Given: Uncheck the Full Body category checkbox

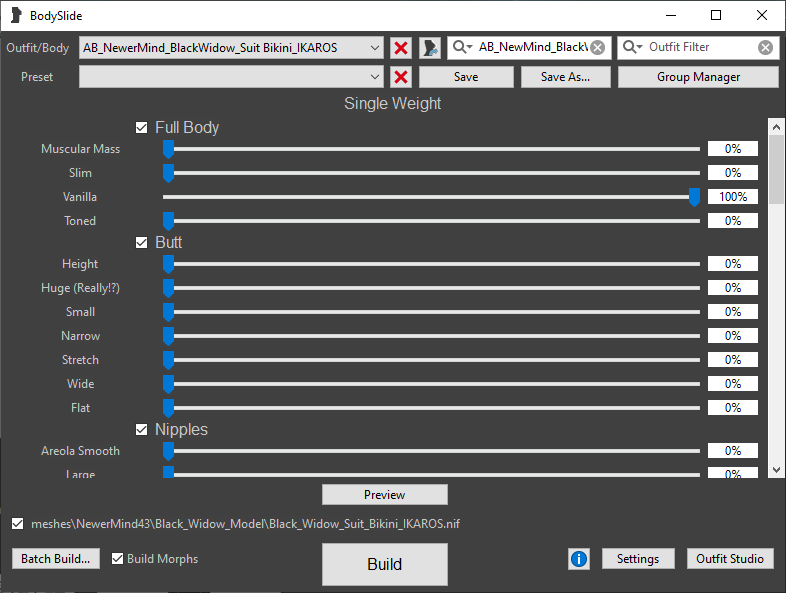Looking at the screenshot, I should pyautogui.click(x=142, y=127).
